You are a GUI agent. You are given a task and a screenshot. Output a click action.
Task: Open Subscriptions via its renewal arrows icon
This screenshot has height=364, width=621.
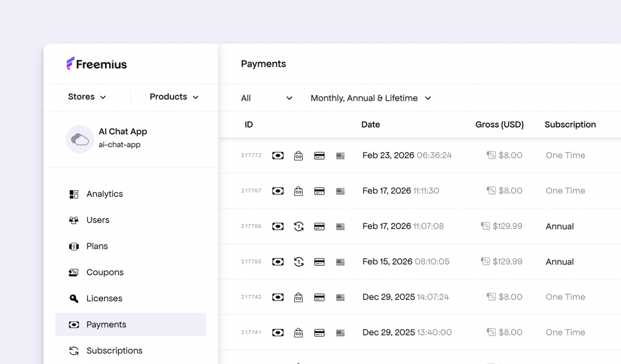tap(73, 350)
